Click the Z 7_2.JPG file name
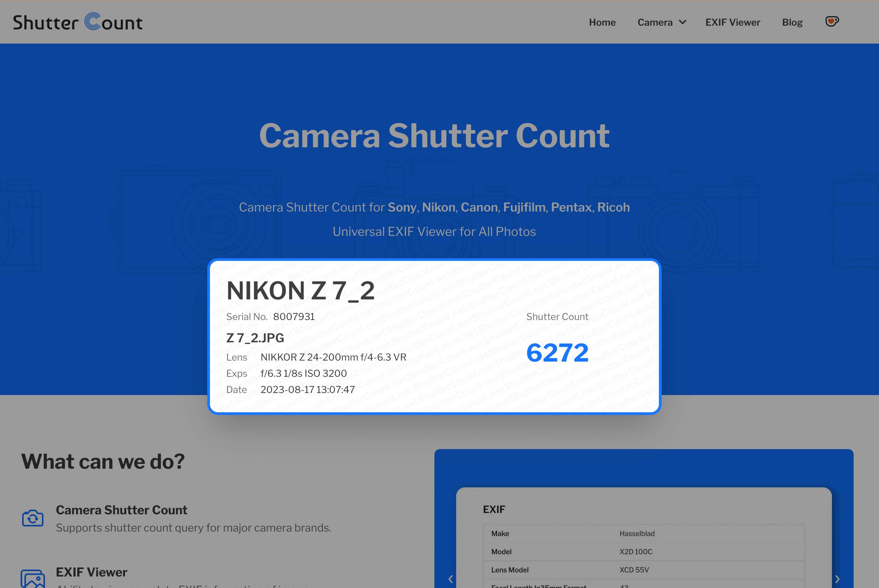 pyautogui.click(x=255, y=338)
